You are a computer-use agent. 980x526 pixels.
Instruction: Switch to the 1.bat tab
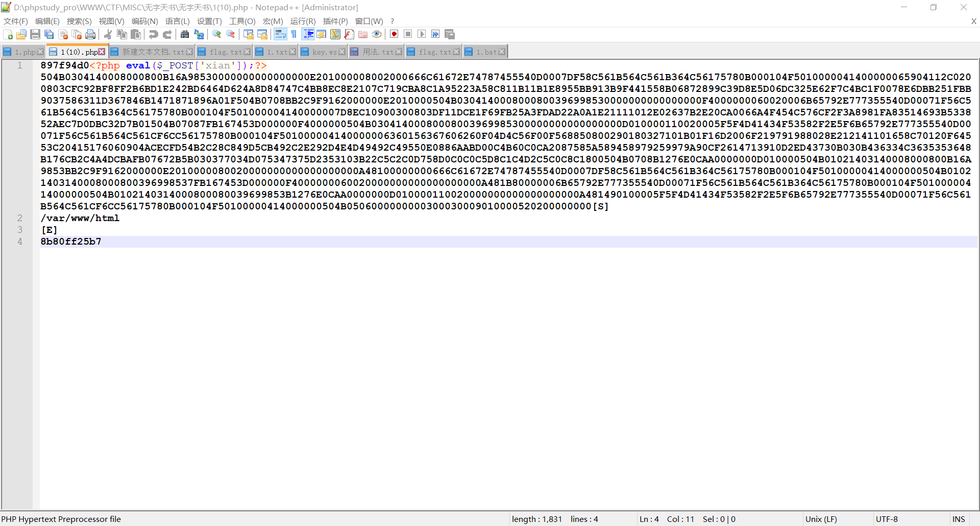[485, 52]
